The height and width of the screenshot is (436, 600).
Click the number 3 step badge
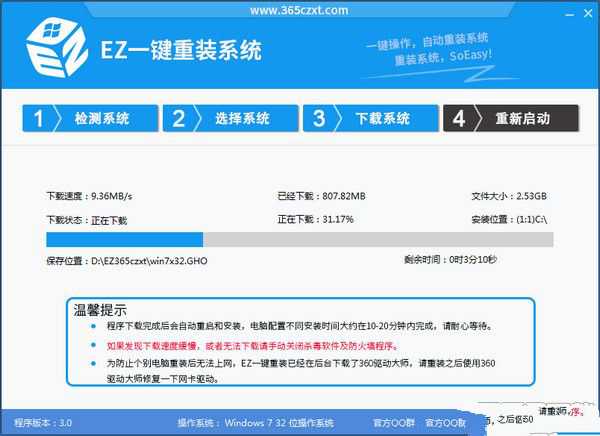click(x=320, y=119)
